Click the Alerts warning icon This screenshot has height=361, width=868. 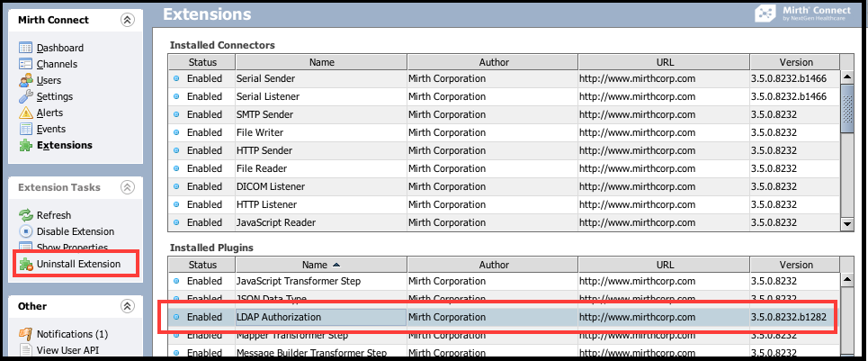[x=26, y=113]
